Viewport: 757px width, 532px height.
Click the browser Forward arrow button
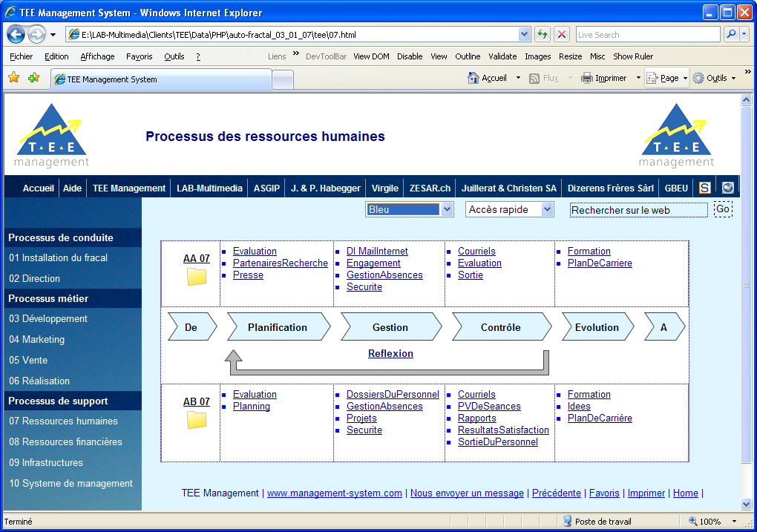pos(36,34)
